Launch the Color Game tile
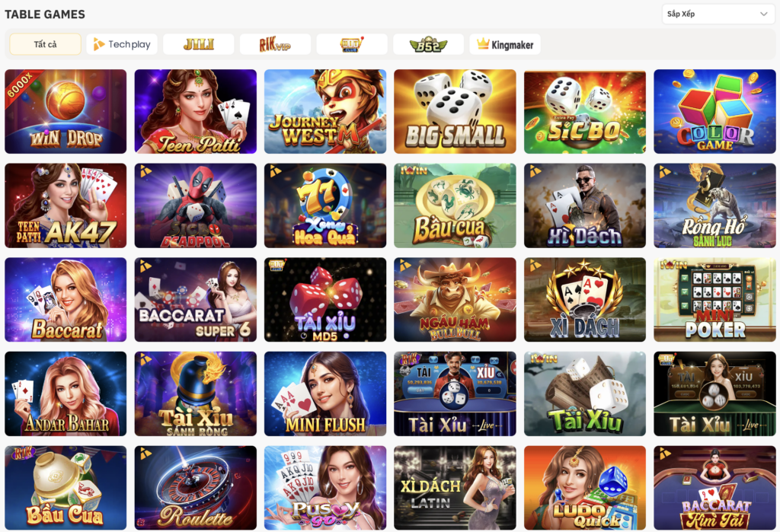 pyautogui.click(x=714, y=111)
